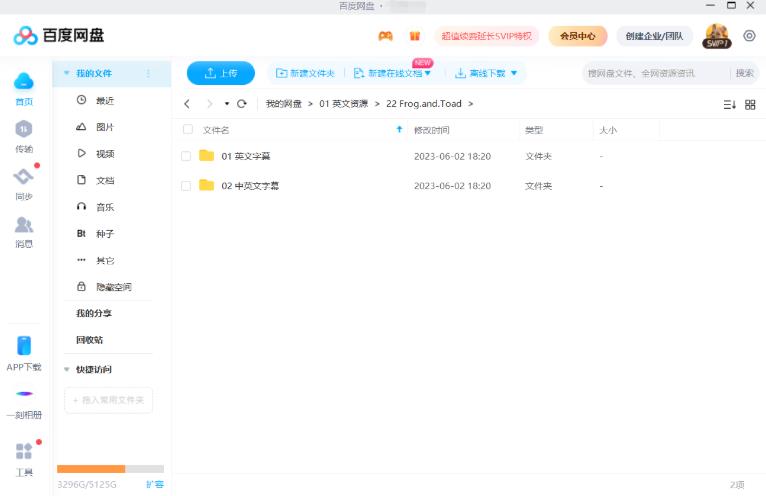The image size is (766, 496).
Task: Check the box for 01 英文字幕
Action: click(x=186, y=156)
